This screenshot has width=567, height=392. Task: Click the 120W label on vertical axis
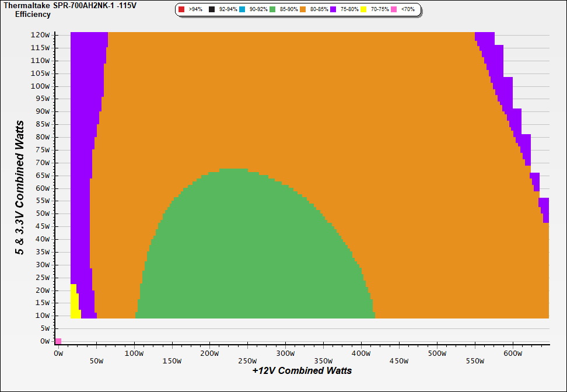pos(40,35)
